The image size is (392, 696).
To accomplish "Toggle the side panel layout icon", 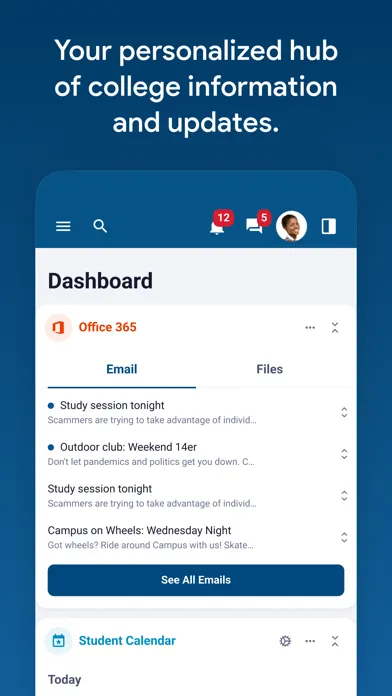I will [329, 226].
